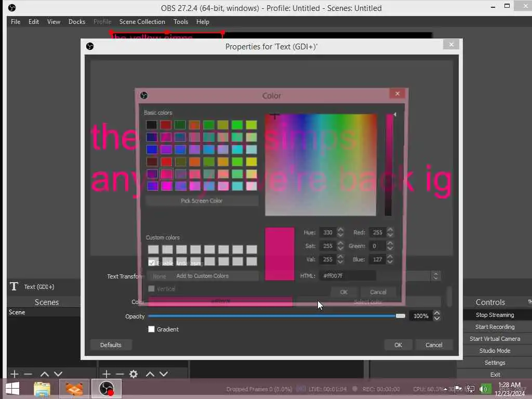
Task: Click the Text (GDI+) source T icon
Action: pyautogui.click(x=14, y=286)
